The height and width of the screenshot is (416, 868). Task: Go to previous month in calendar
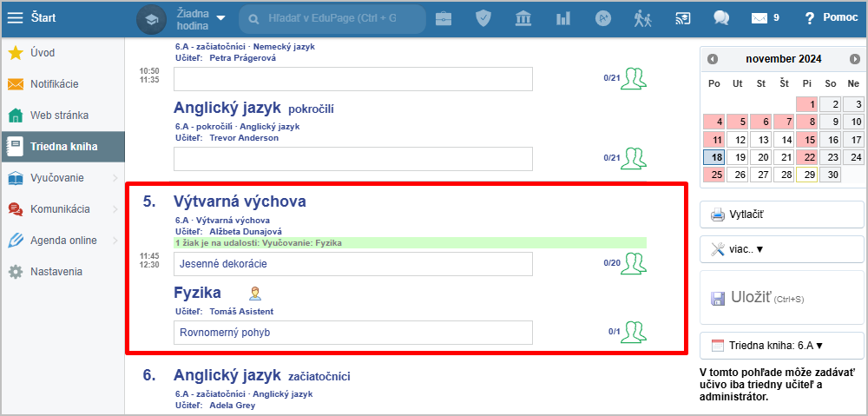713,59
